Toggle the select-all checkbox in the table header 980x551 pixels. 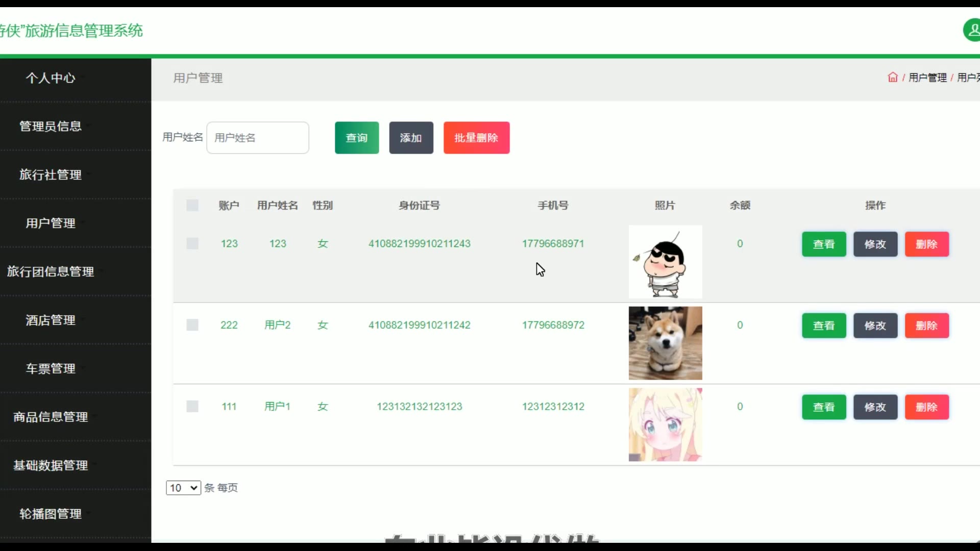pos(192,206)
